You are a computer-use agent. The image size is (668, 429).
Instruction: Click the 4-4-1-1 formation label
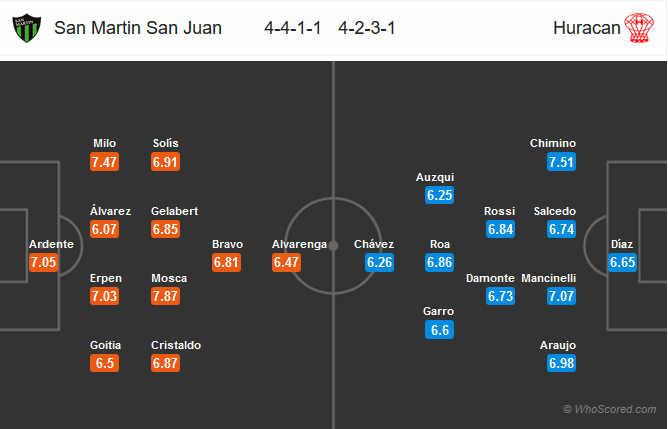[x=293, y=28]
